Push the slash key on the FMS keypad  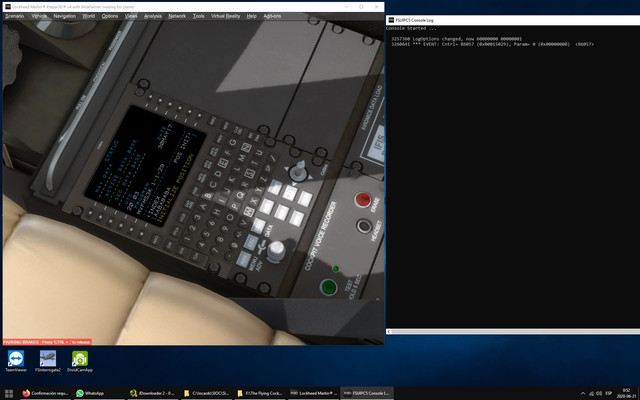coord(273,158)
